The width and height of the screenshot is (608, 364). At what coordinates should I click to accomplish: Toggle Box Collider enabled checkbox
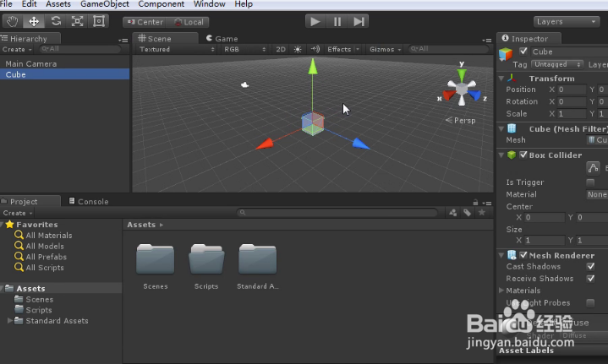523,155
